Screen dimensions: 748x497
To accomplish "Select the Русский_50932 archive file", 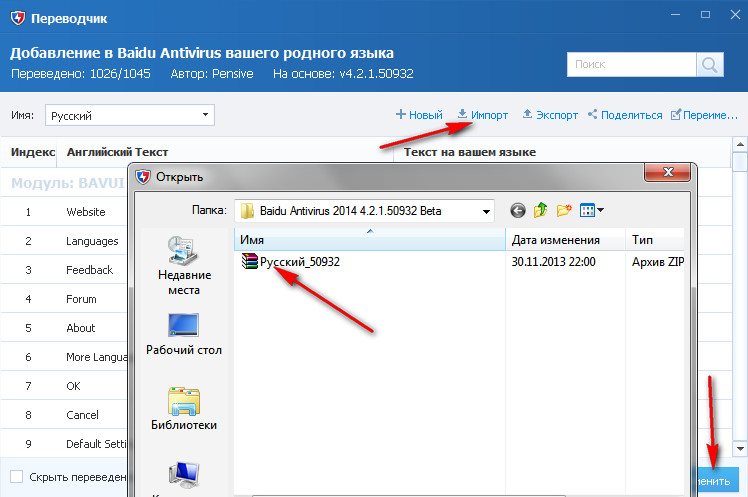I will coord(291,262).
